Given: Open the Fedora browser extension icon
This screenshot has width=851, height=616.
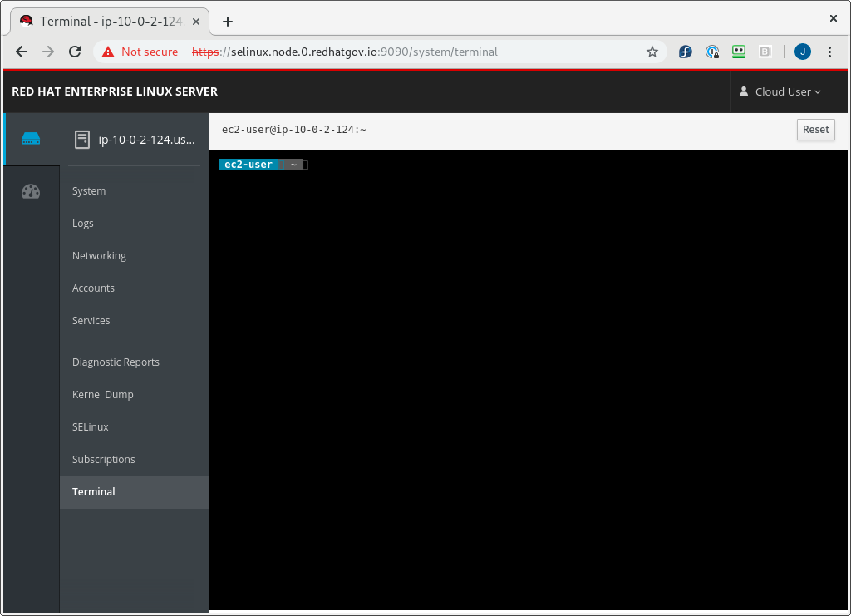Looking at the screenshot, I should (686, 52).
